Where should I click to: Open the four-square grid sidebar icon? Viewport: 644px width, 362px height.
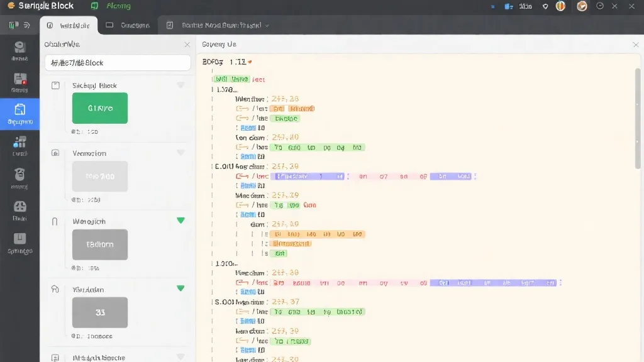19,206
